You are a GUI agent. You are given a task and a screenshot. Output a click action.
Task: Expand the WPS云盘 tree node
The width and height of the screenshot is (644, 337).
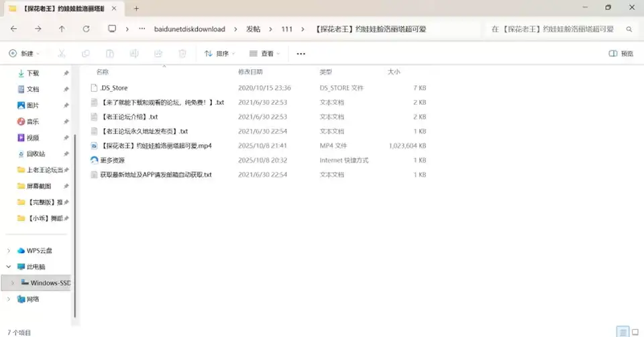pyautogui.click(x=9, y=250)
